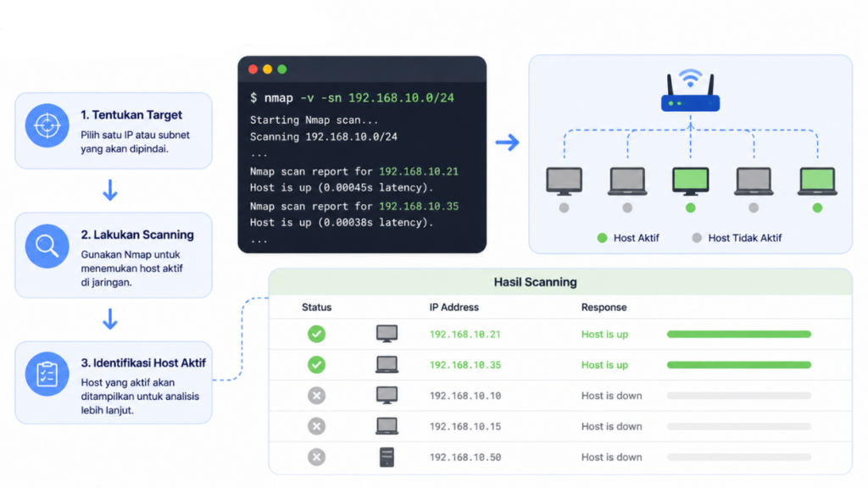Click green status dot under green desktop monitor
Screen dimensions: 868x488
pyautogui.click(x=690, y=208)
